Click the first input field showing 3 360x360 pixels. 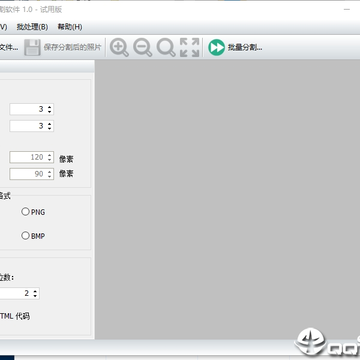pyautogui.click(x=32, y=109)
